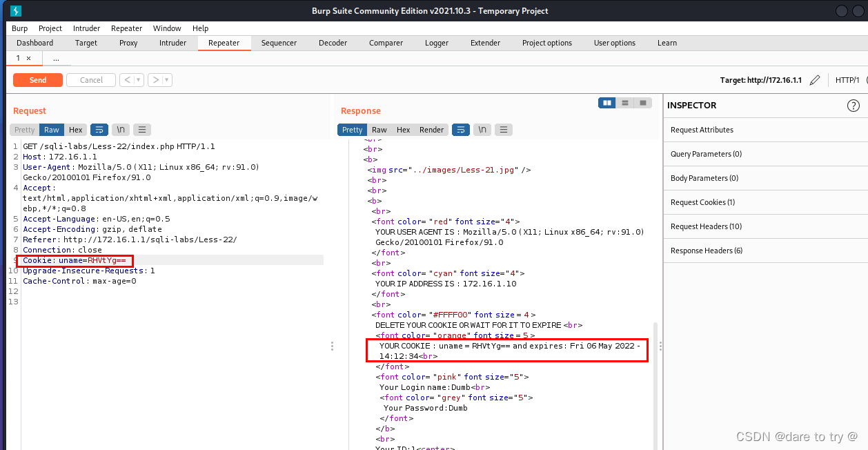Screen dimensions: 868x450
Task: Click the 'Your Password:Dumb' response text
Action: click(425, 408)
